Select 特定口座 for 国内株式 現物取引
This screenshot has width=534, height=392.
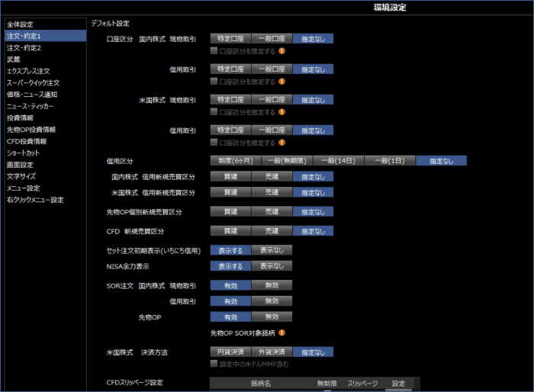tap(230, 37)
